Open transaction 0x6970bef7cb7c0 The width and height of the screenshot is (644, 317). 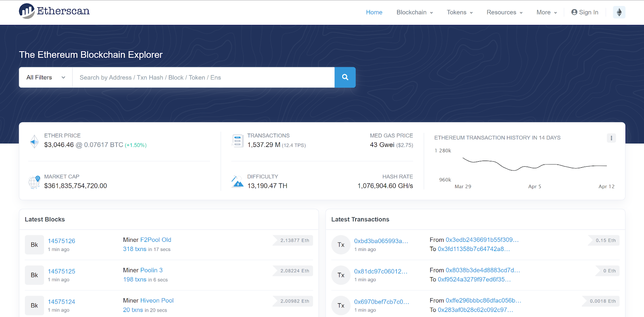(x=382, y=302)
